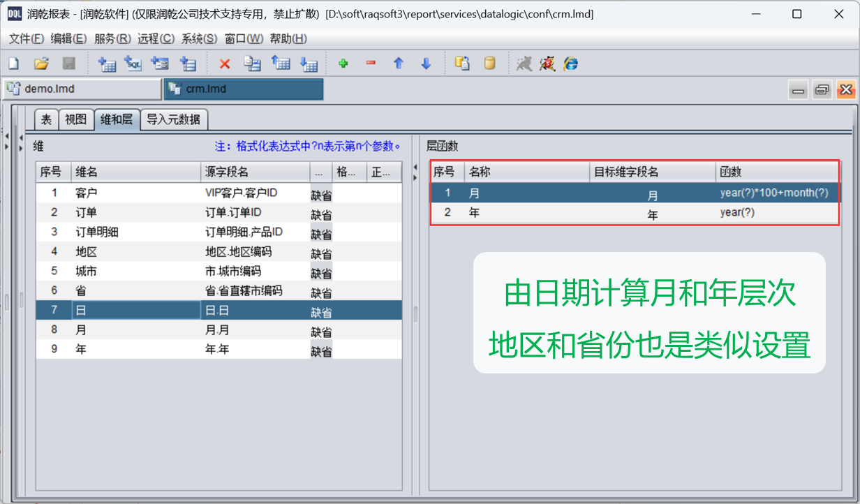Screen dimensions: 860x504
Task: Open the browser preview globe icon
Action: pyautogui.click(x=571, y=64)
